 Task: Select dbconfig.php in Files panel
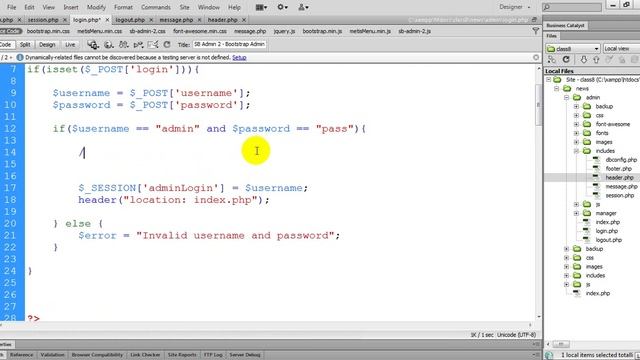pyautogui.click(x=621, y=160)
